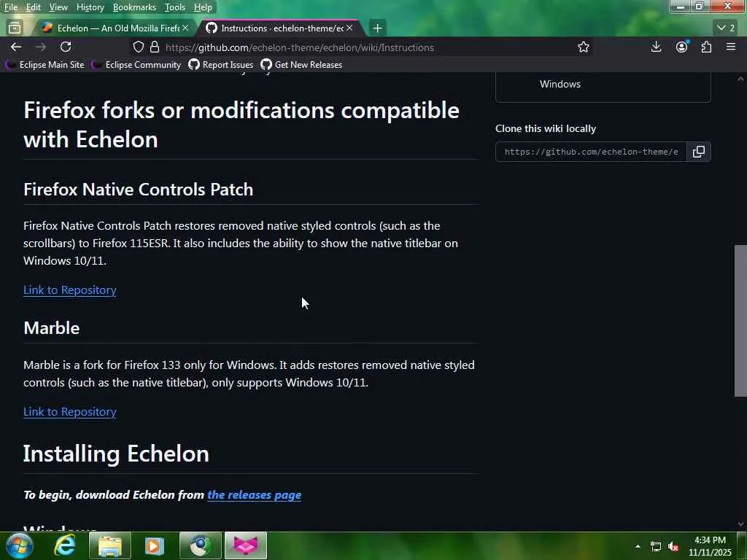Viewport: 747px width, 560px height.
Task: Open Report Issues bookmark
Action: pos(220,65)
